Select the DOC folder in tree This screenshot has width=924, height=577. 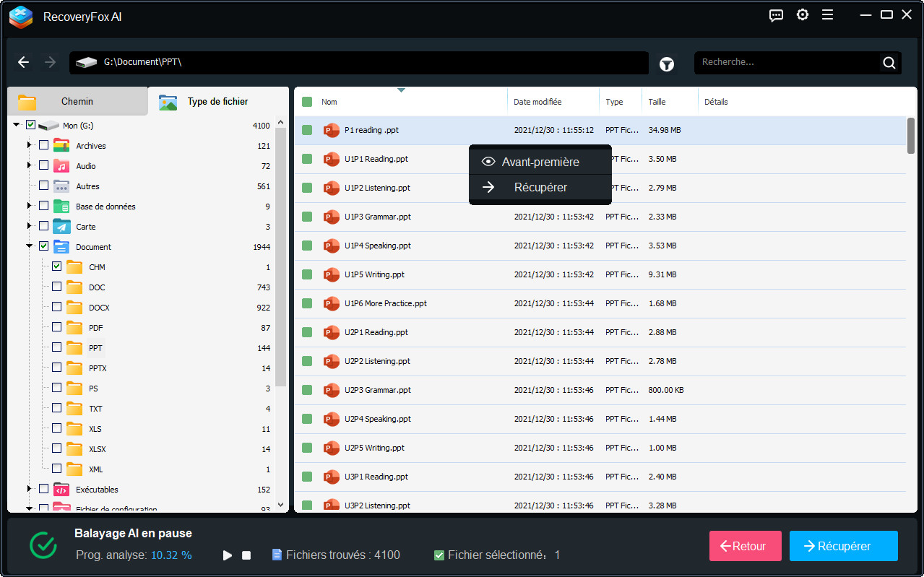(97, 287)
